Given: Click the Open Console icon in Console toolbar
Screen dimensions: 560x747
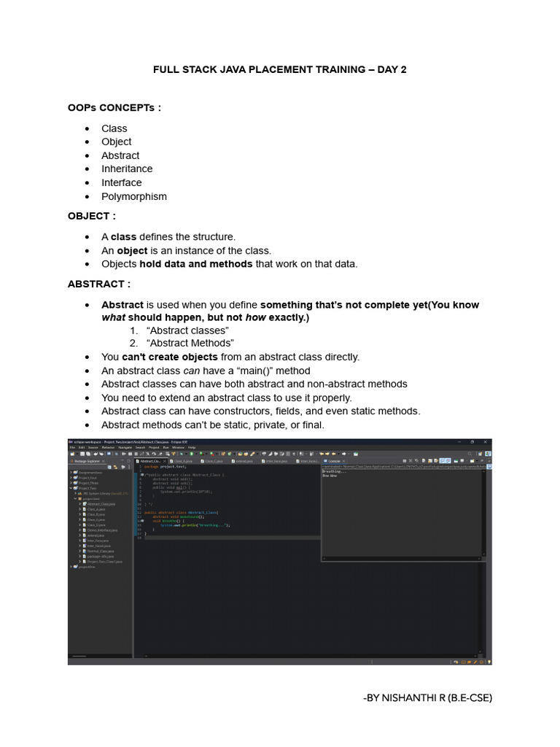Looking at the screenshot, I should coord(472,461).
